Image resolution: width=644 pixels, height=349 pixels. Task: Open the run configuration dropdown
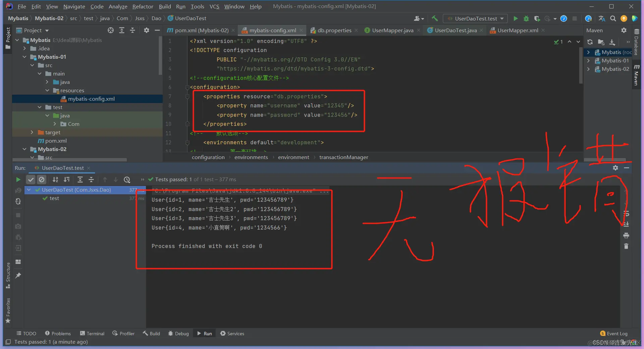(x=475, y=18)
